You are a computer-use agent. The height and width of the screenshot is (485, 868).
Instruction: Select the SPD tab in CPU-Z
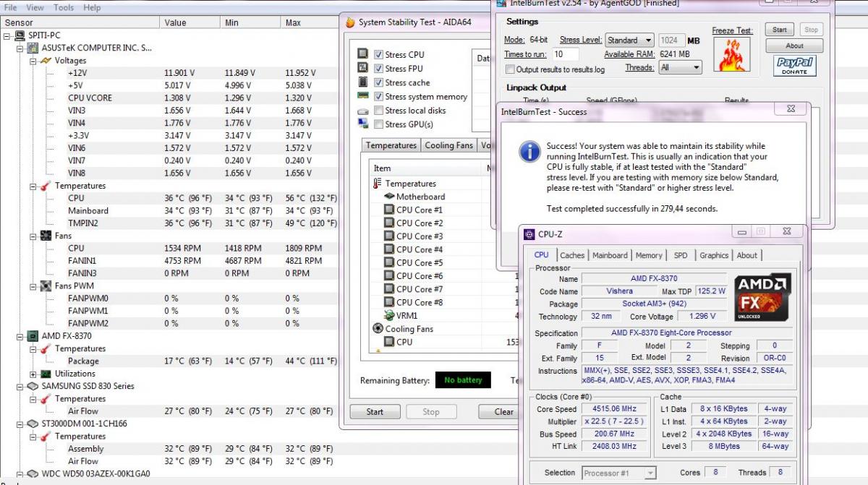(x=681, y=255)
